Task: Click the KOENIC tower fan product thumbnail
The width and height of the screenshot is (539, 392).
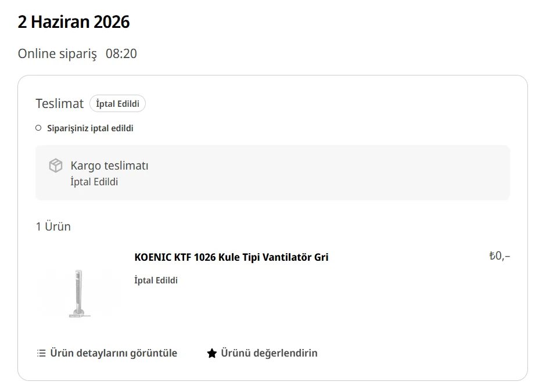Action: pyautogui.click(x=79, y=293)
